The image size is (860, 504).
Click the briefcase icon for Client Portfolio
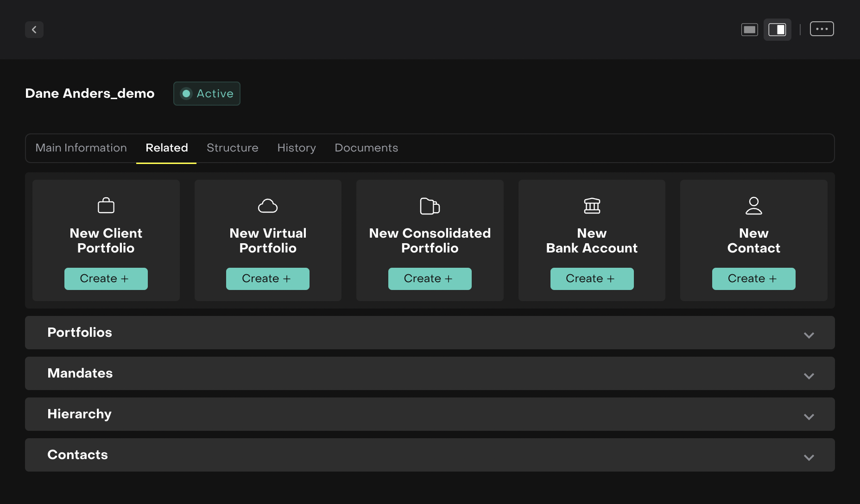click(106, 206)
